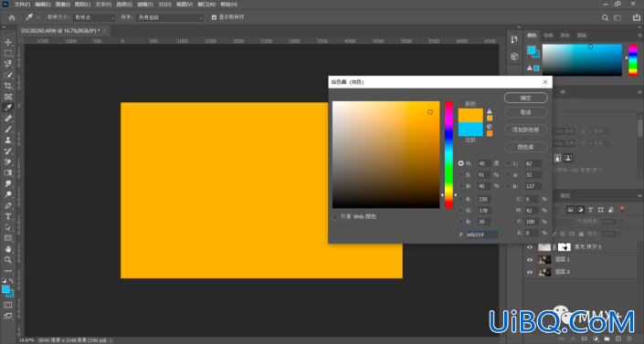Image resolution: width=644 pixels, height=344 pixels.
Task: Open the Color panel flyout menu
Action: click(639, 36)
